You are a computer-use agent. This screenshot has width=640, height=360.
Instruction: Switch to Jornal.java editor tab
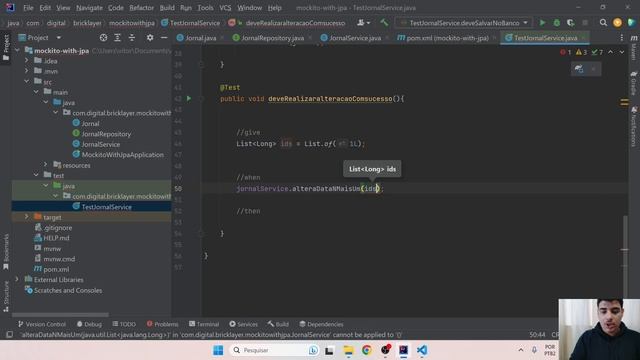coord(200,38)
